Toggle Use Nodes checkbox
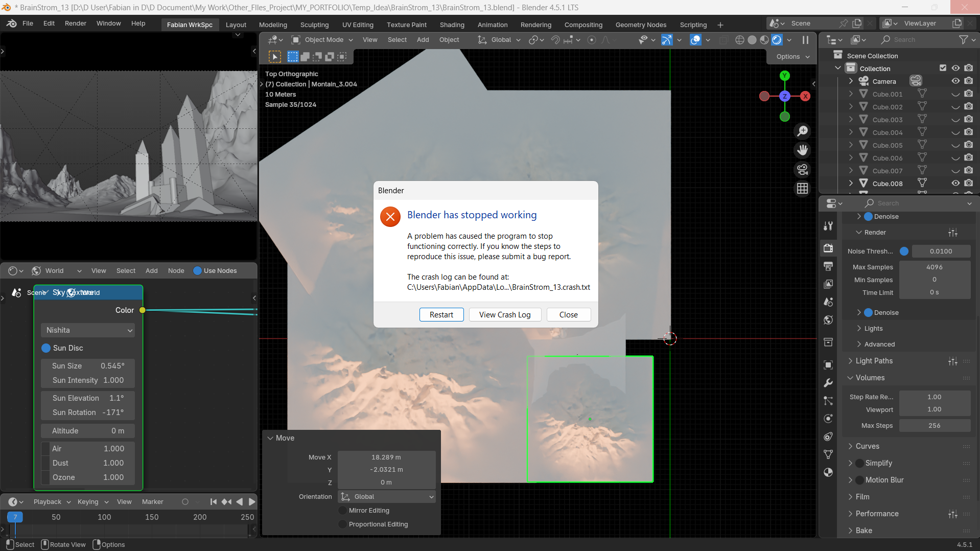 (x=197, y=271)
